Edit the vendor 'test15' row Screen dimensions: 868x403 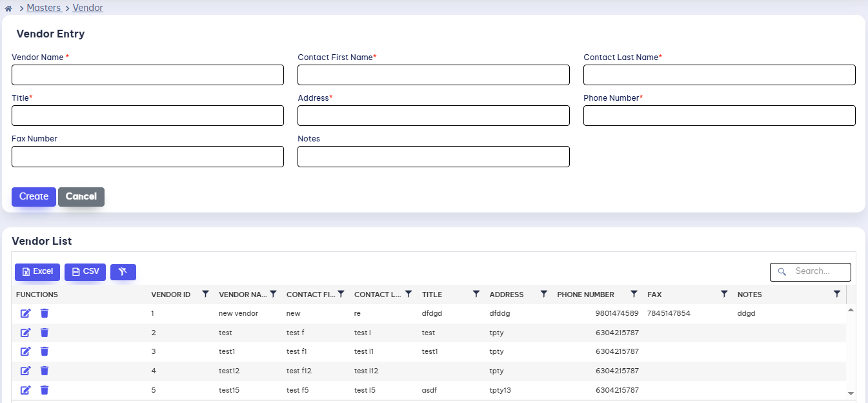[26, 390]
